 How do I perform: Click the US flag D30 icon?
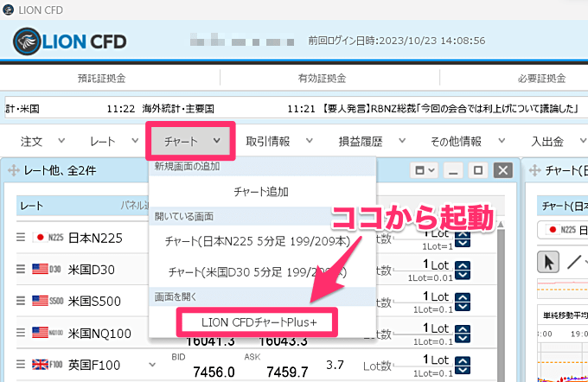(47, 269)
